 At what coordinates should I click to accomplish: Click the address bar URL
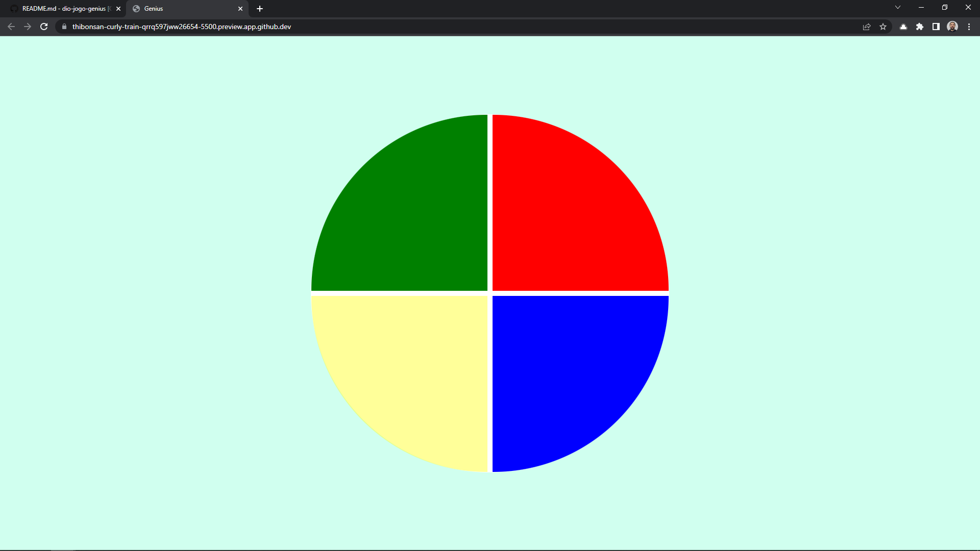click(x=182, y=27)
